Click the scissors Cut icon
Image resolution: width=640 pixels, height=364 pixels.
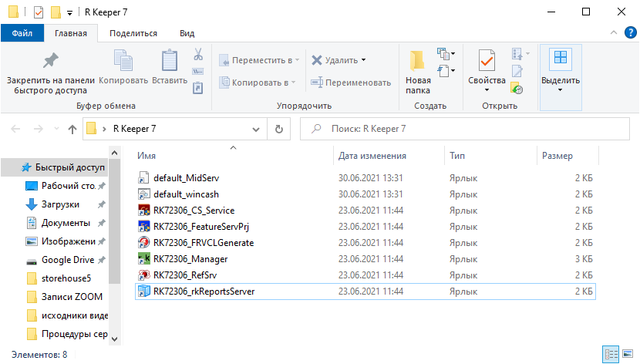click(x=197, y=55)
